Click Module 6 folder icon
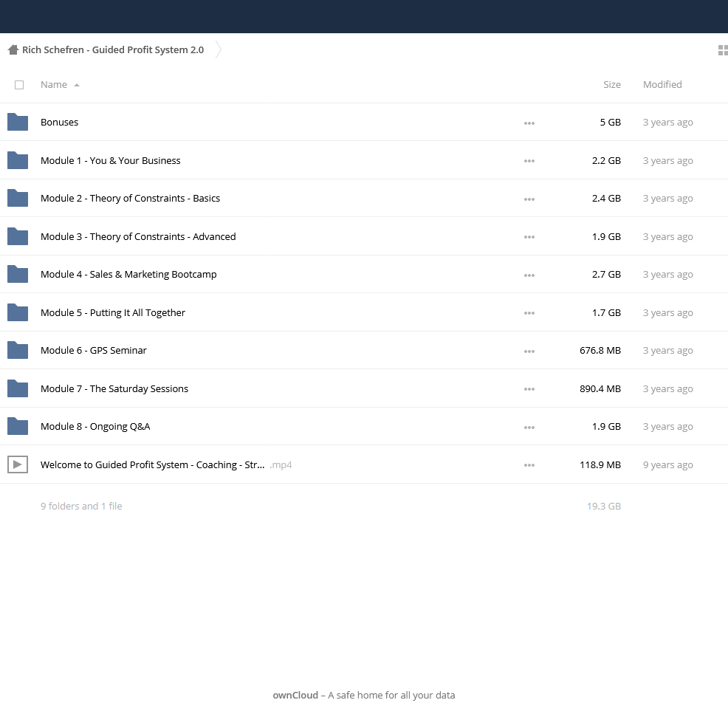This screenshot has height=717, width=728. 18,350
